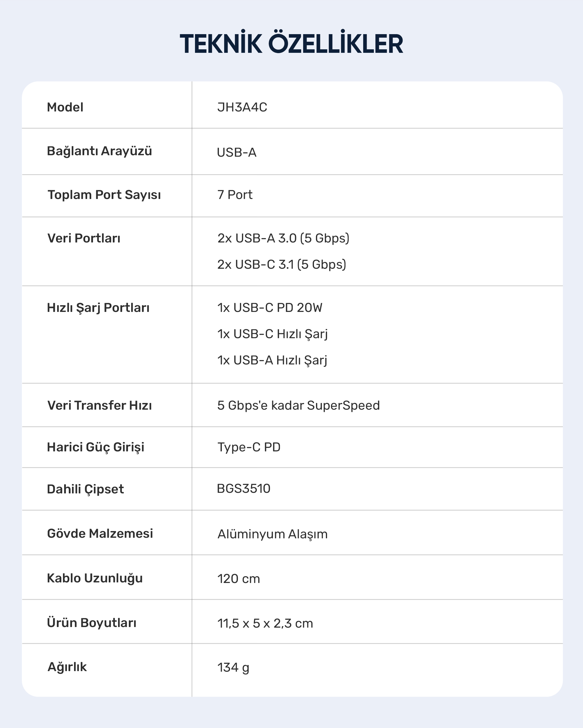Click the chipset value BGS3510
Screen dimensions: 583x728
tap(244, 489)
